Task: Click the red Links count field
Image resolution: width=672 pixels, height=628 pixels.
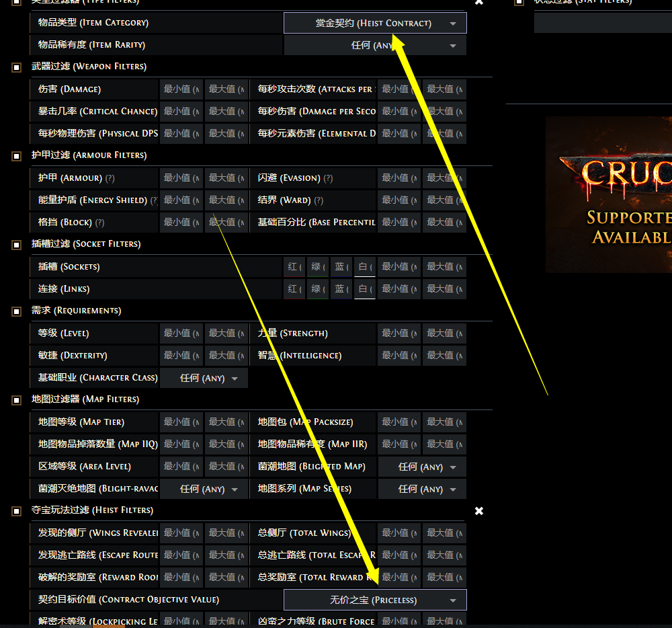Action: [x=294, y=289]
